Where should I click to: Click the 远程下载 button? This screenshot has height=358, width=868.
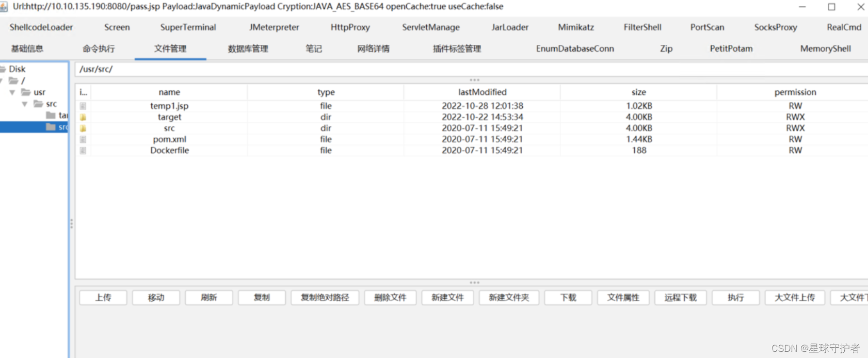coord(681,298)
